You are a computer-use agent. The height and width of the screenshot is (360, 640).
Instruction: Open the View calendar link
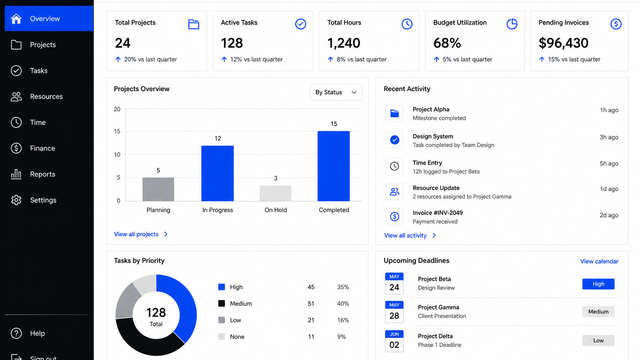pyautogui.click(x=599, y=261)
